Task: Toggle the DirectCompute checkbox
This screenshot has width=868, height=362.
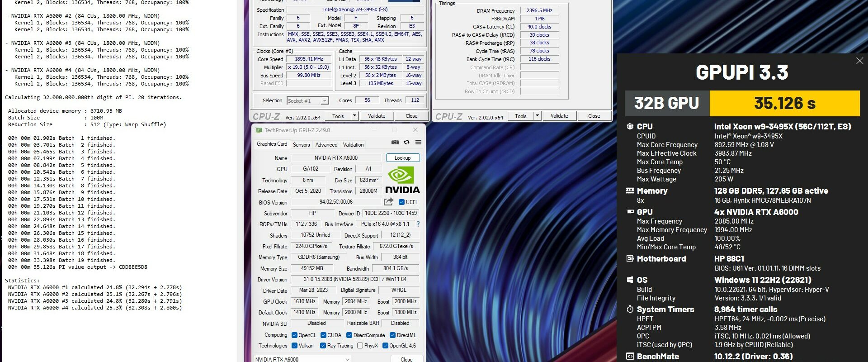Action: click(x=349, y=335)
